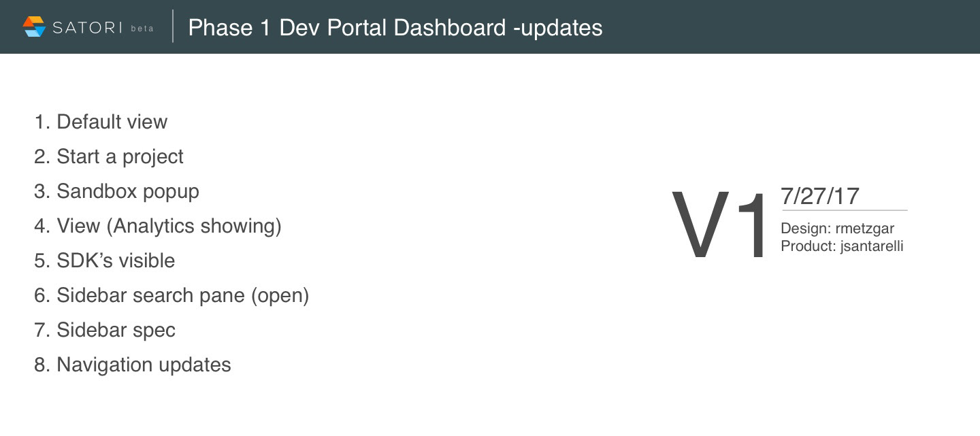Screen dimensions: 980x436
Task: Open item 1 Default view
Action: 101,122
